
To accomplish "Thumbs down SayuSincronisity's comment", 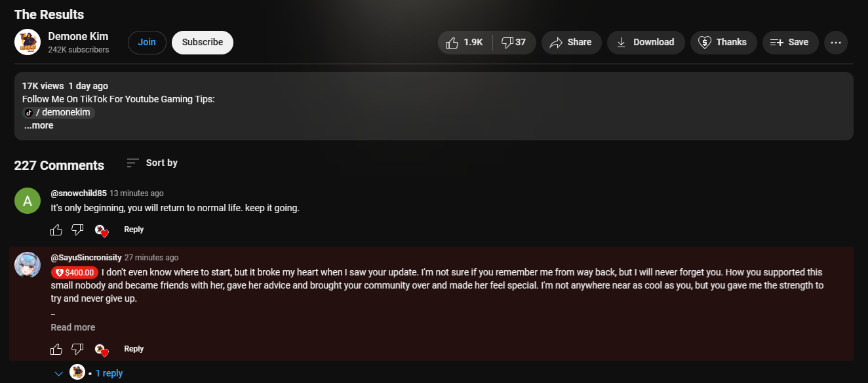I will coord(77,349).
